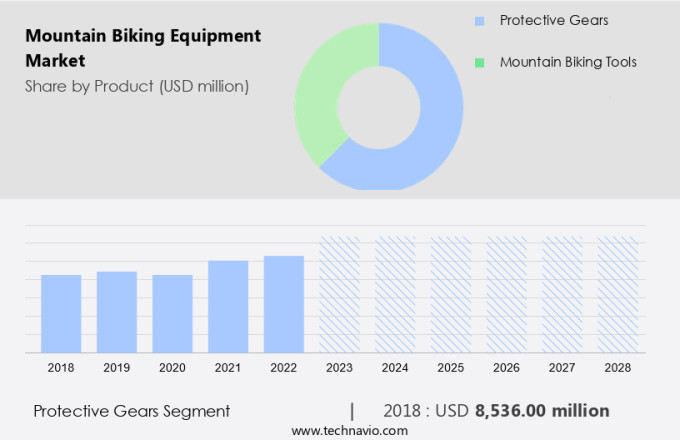
Task: Click the 2019 bar in the chart
Action: pos(117,311)
